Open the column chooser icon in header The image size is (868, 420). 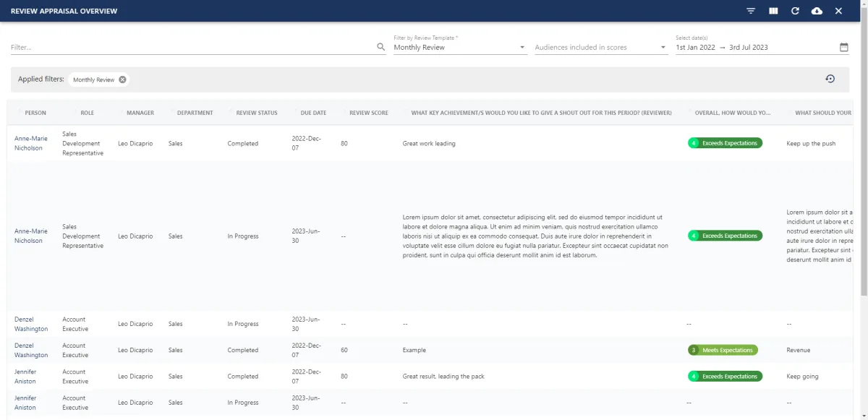click(x=773, y=11)
